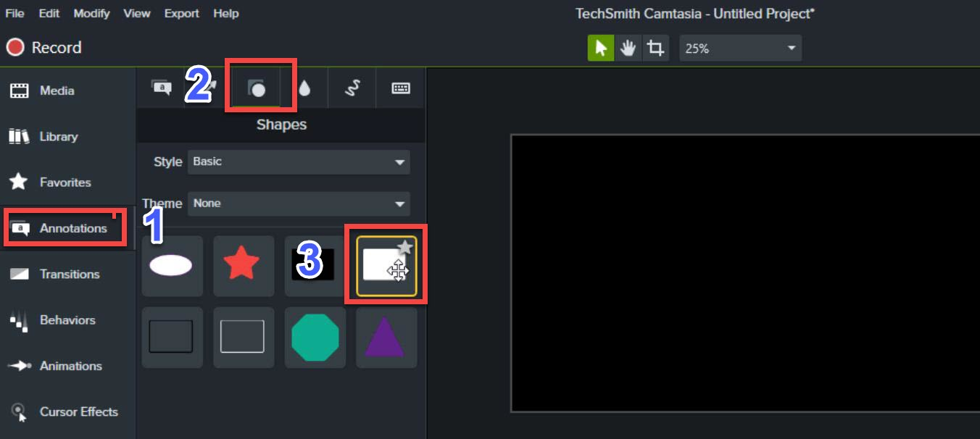Select the highlighted white rectangle shape
Image resolution: width=980 pixels, height=439 pixels.
(386, 266)
